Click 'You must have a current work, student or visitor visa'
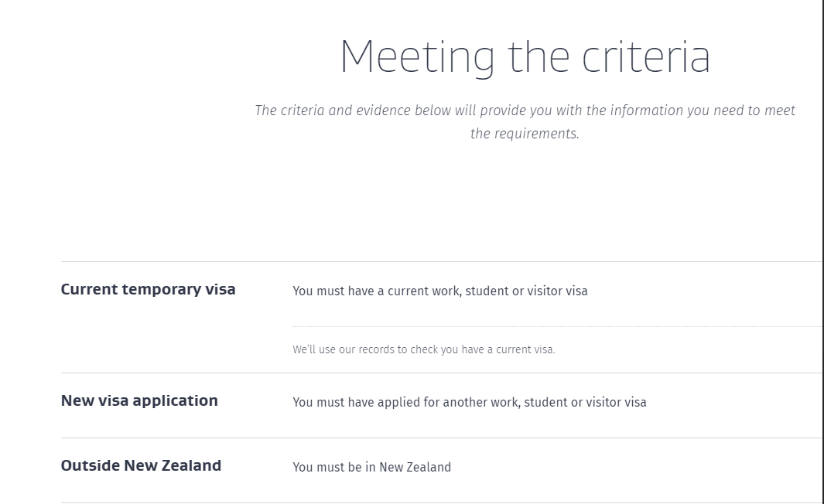This screenshot has height=504, width=824. pyautogui.click(x=439, y=291)
